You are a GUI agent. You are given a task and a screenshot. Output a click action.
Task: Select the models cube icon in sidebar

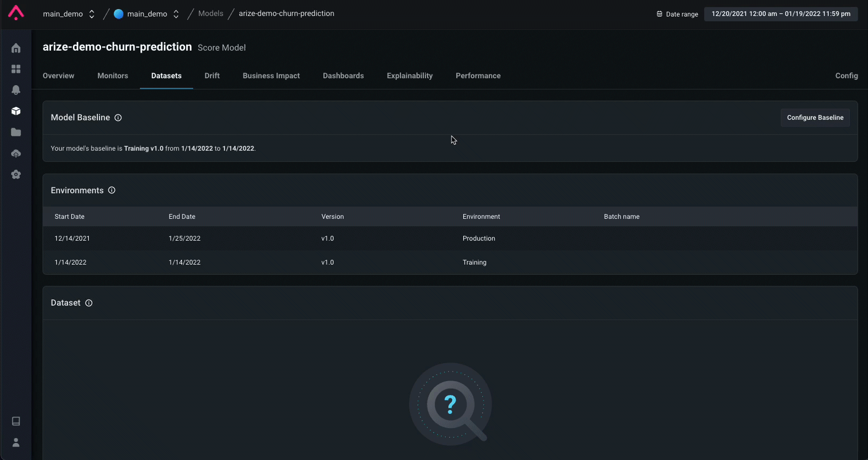click(x=16, y=111)
